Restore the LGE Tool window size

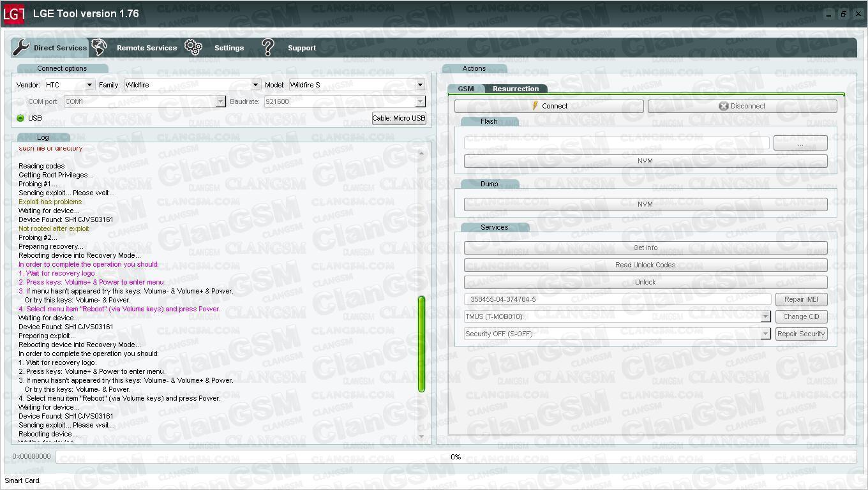pos(843,14)
